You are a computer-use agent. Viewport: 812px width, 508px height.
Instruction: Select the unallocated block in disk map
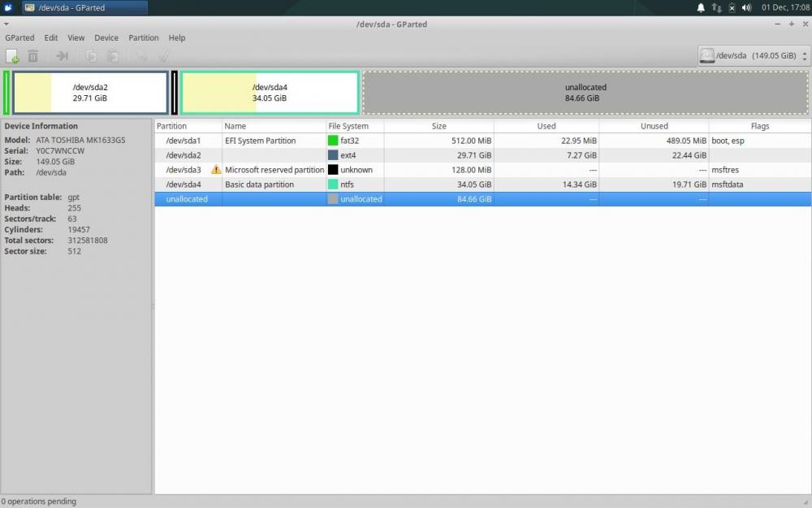coord(585,93)
